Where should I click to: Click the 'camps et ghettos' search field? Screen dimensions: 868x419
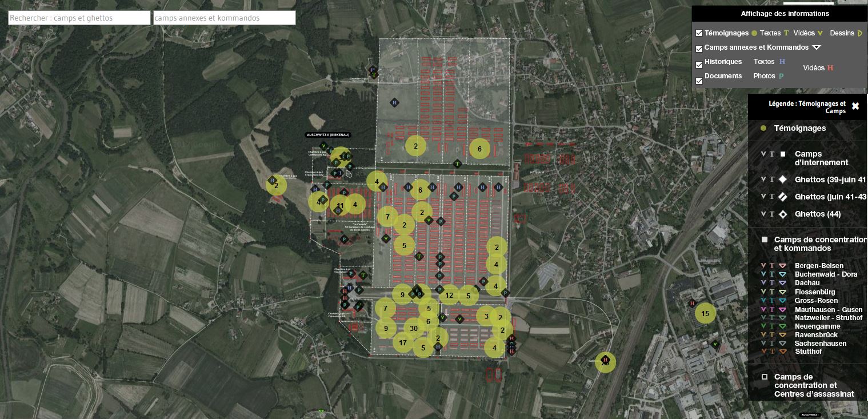pos(79,18)
